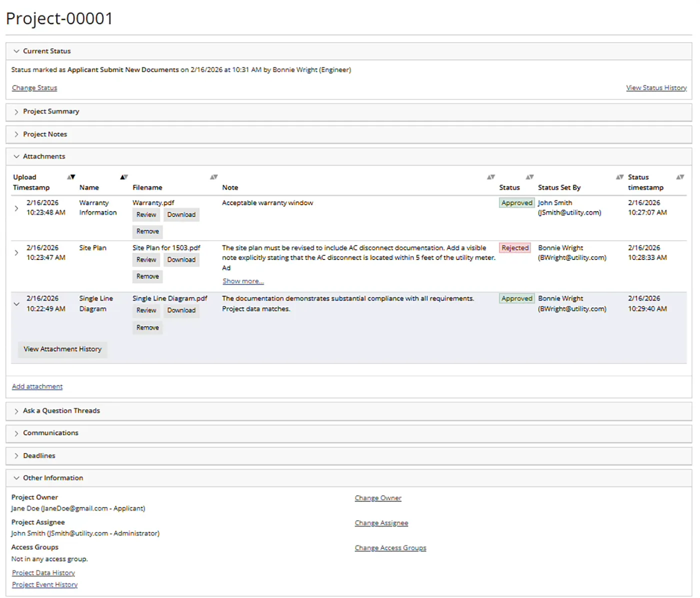
Task: Review Single Line Diagram.pdf
Action: click(x=146, y=310)
